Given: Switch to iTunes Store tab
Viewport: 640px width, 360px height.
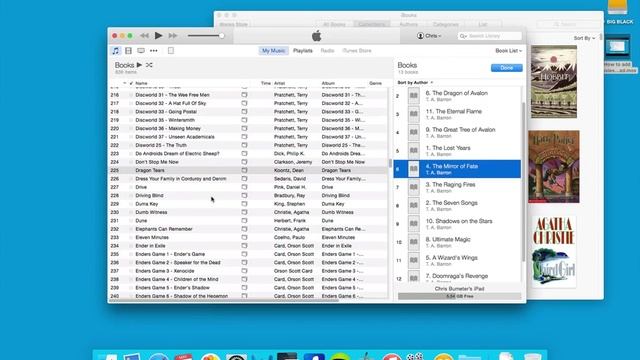Looking at the screenshot, I should pyautogui.click(x=357, y=51).
